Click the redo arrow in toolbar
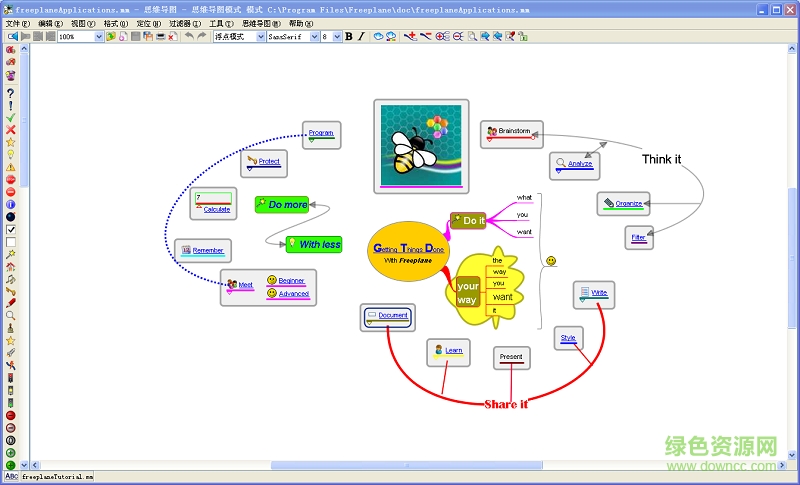Screen dimensions: 800x485 [202, 36]
